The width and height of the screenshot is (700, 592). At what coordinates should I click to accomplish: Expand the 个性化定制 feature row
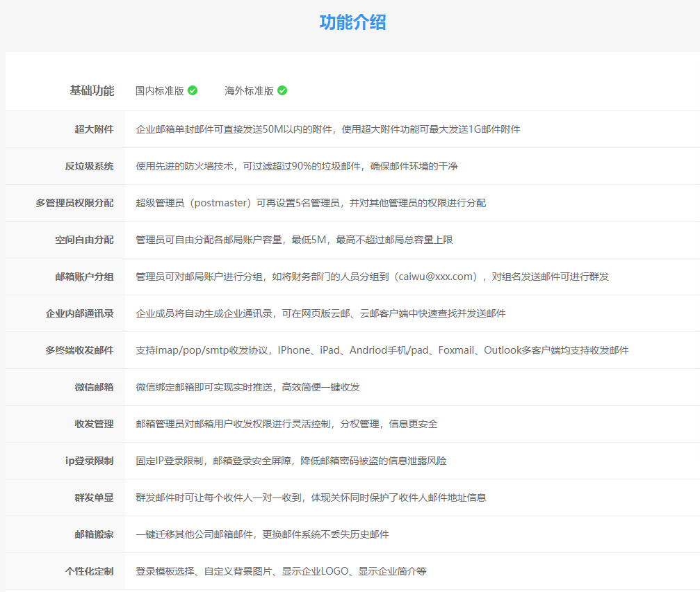click(91, 571)
